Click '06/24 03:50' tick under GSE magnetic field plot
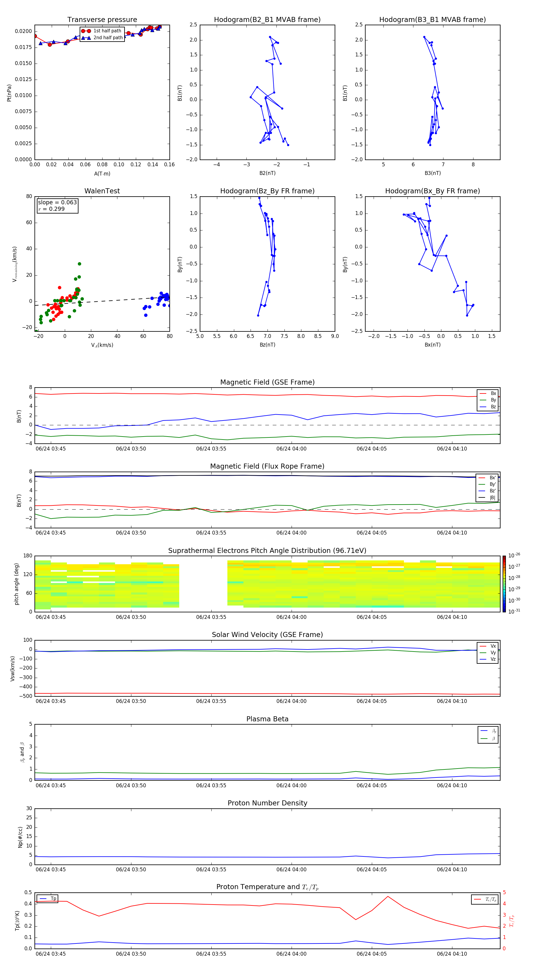The height and width of the screenshot is (980, 535). point(131,449)
